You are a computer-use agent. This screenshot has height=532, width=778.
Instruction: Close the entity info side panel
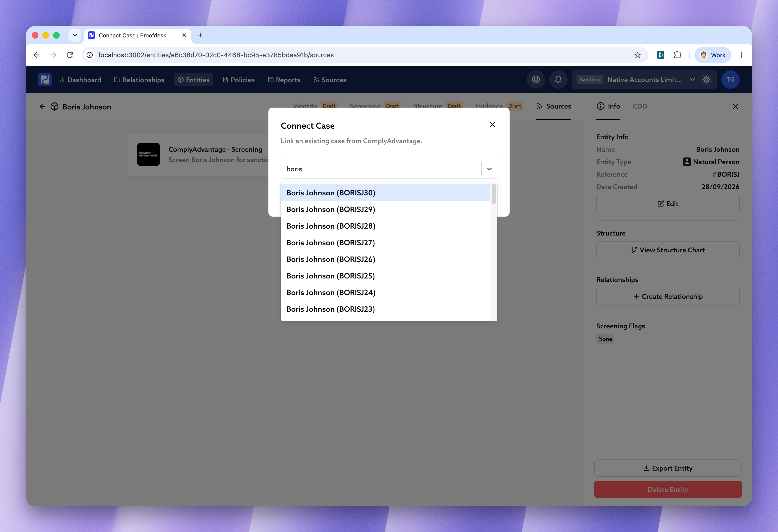point(735,106)
